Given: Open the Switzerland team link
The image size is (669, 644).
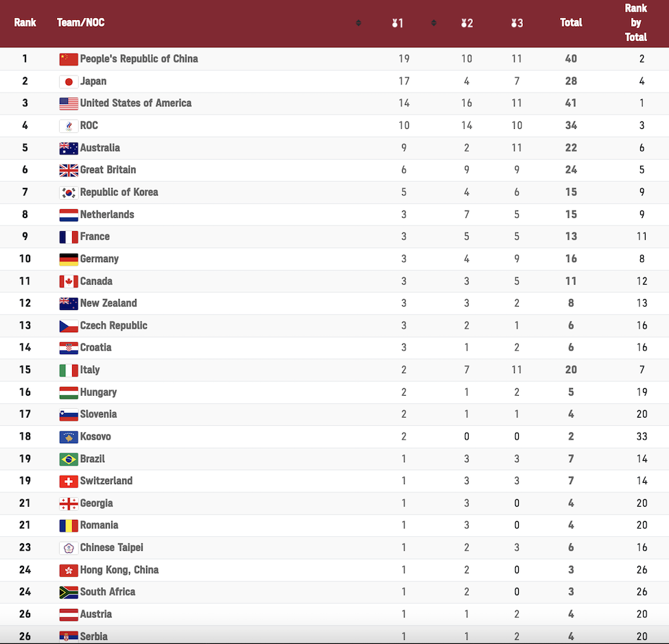Looking at the screenshot, I should (x=106, y=481).
